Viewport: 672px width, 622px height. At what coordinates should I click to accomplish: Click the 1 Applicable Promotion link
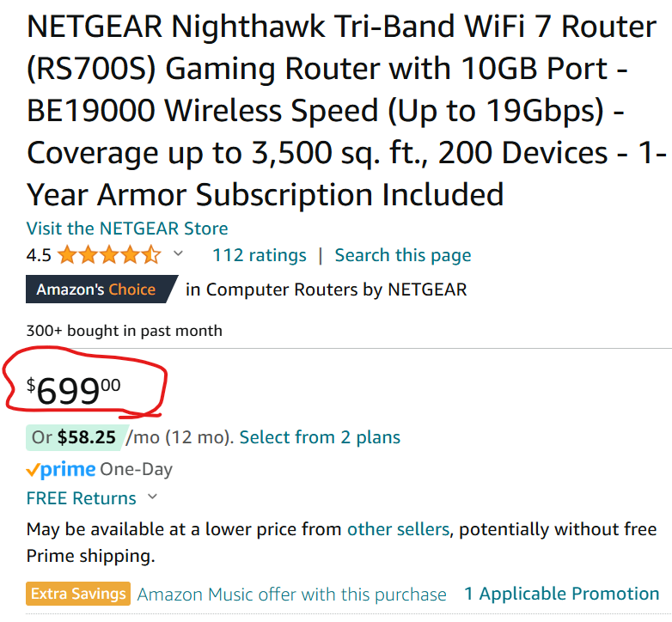click(562, 594)
